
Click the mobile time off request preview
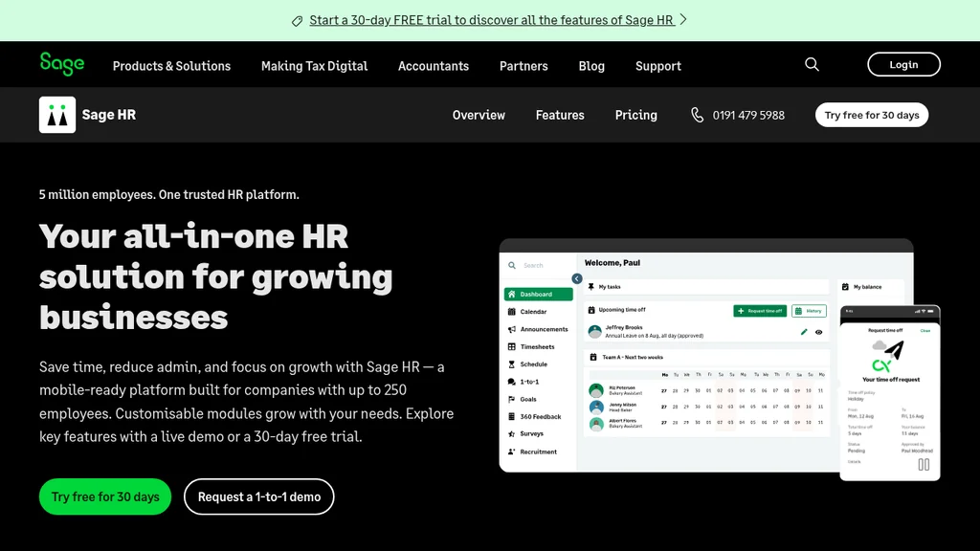(890, 392)
